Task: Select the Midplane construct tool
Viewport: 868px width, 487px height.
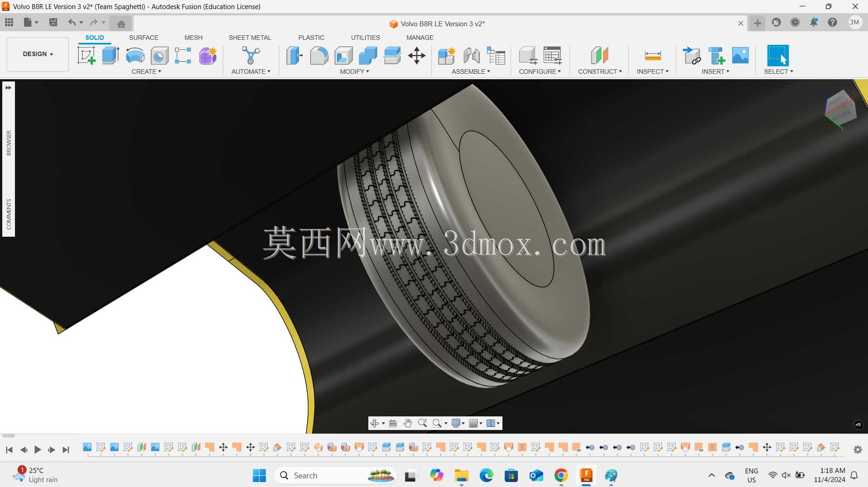Action: point(600,56)
